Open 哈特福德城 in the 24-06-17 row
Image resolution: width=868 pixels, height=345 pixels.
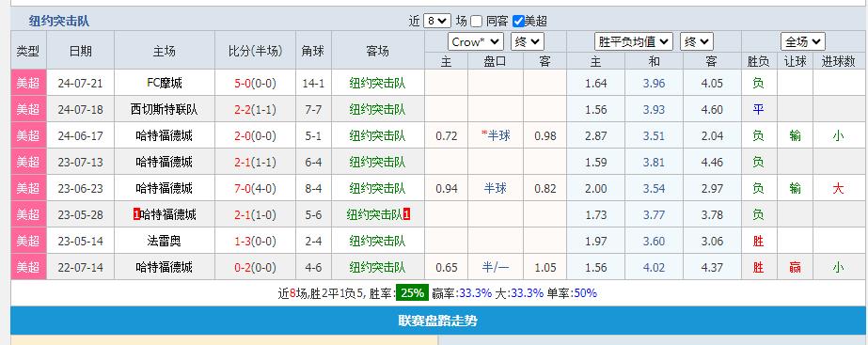[165, 135]
